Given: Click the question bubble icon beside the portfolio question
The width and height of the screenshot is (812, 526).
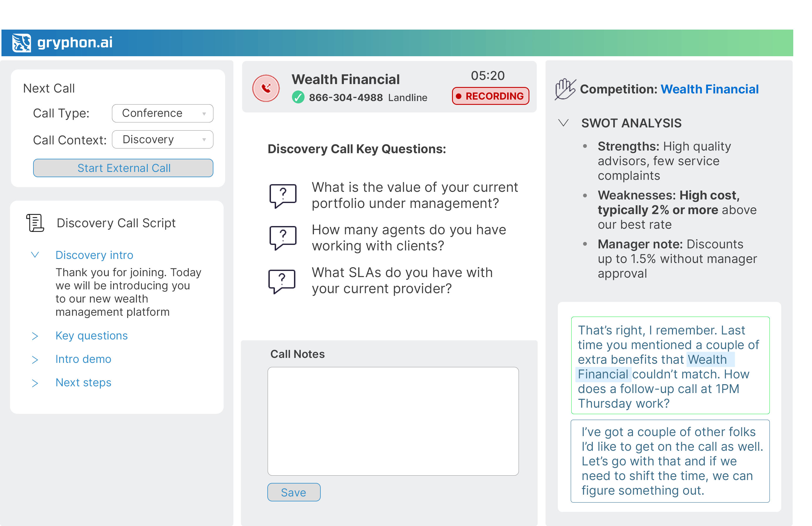Looking at the screenshot, I should coord(283,196).
